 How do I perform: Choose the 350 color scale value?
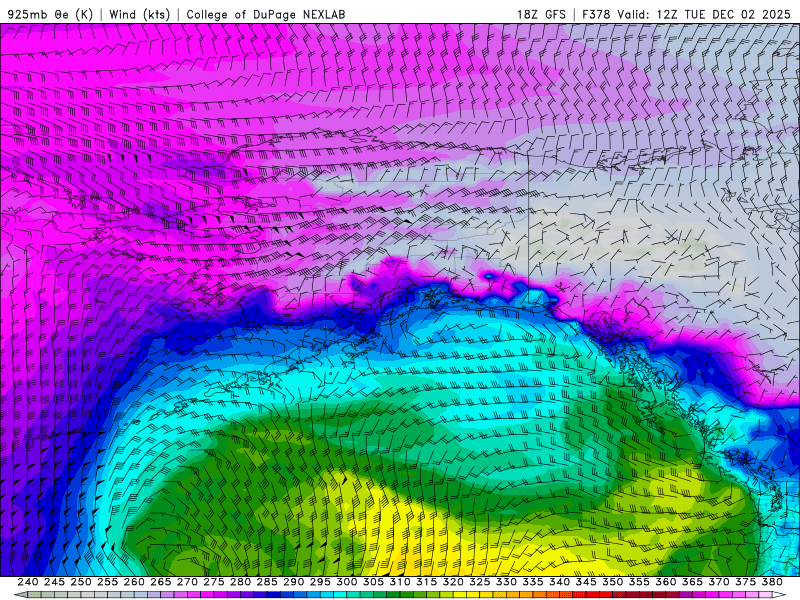tap(612, 582)
